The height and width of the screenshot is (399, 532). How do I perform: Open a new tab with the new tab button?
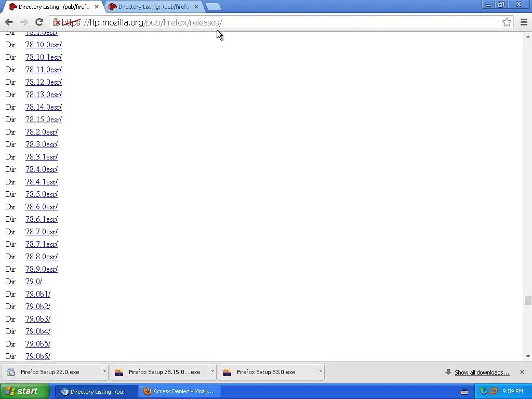tap(214, 7)
